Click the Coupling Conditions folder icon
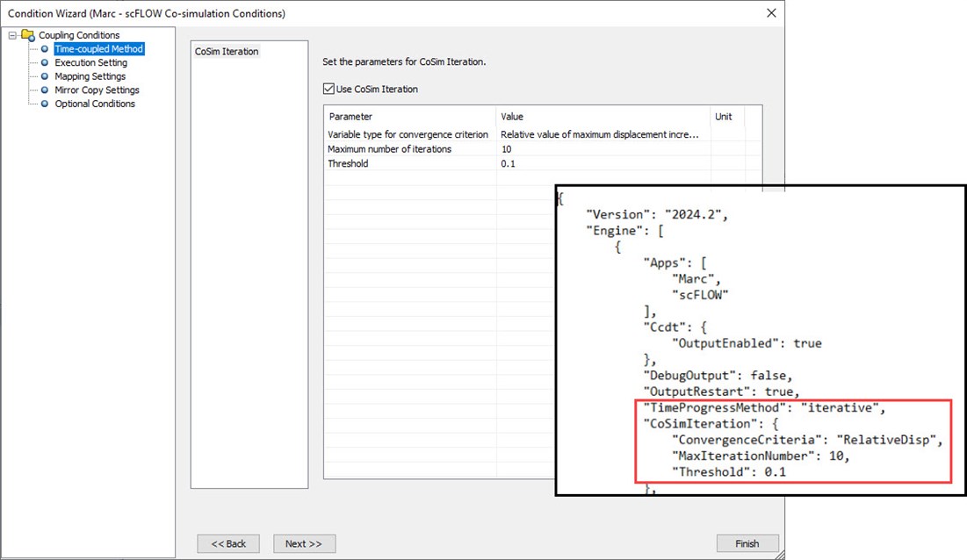 [x=28, y=35]
